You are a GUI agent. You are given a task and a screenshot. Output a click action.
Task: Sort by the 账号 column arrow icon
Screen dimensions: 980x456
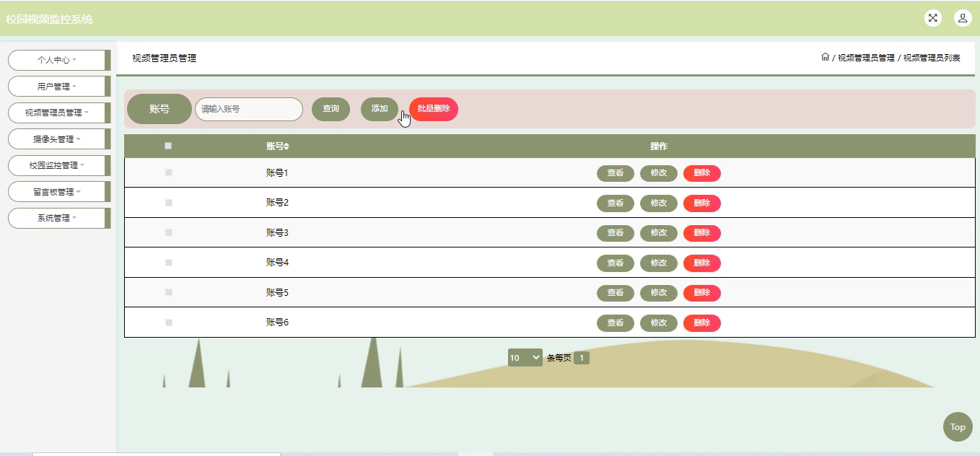[x=286, y=146]
